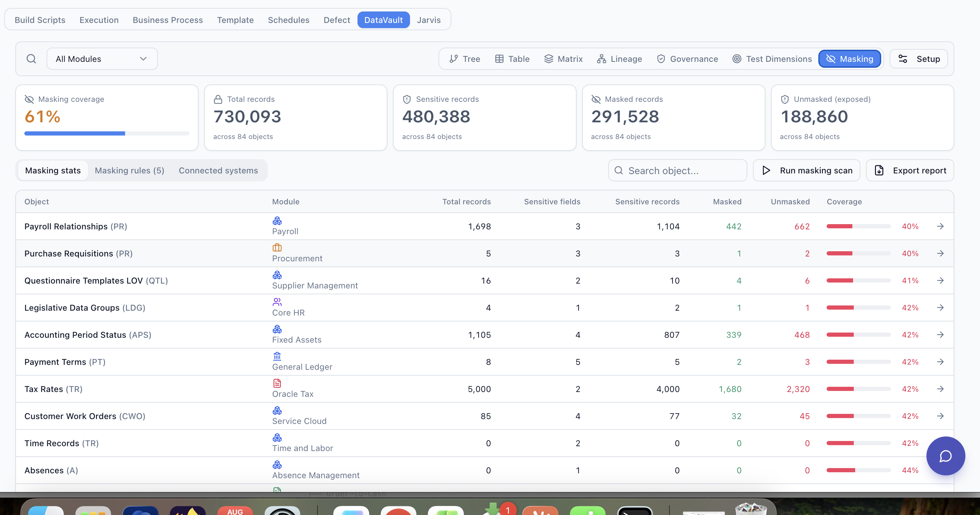The width and height of the screenshot is (980, 515).
Task: Open the Connected systems sub-tab
Action: click(x=218, y=170)
